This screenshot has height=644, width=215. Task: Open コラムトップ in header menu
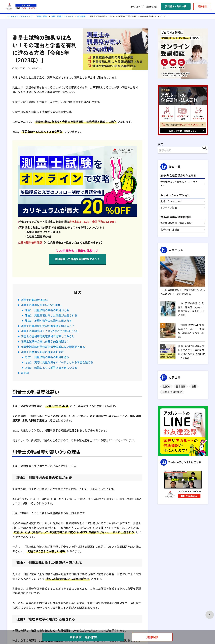coord(136,7)
